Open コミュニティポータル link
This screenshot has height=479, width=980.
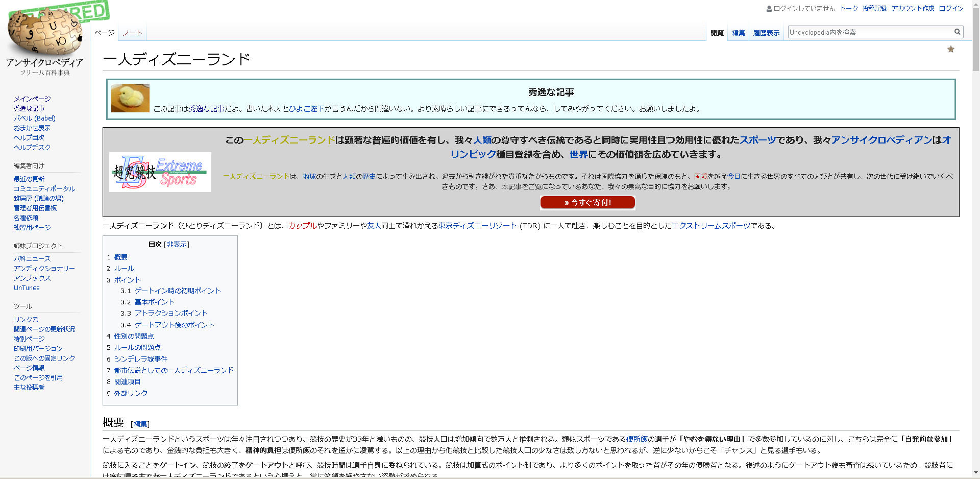click(x=44, y=188)
